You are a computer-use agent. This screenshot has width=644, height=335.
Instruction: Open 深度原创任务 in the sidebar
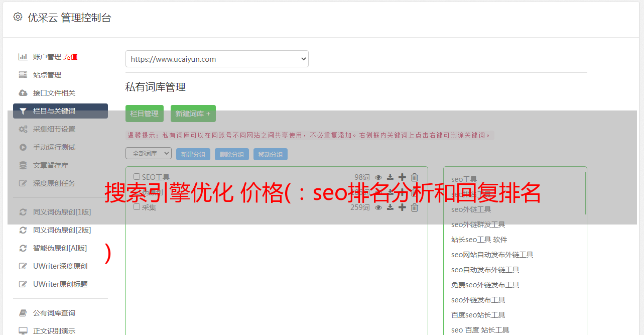pyautogui.click(x=54, y=183)
